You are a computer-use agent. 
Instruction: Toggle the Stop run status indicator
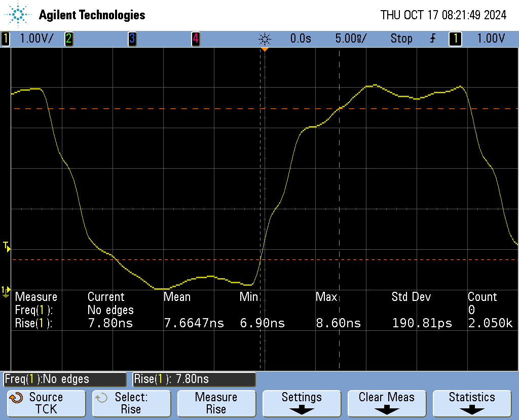click(401, 39)
